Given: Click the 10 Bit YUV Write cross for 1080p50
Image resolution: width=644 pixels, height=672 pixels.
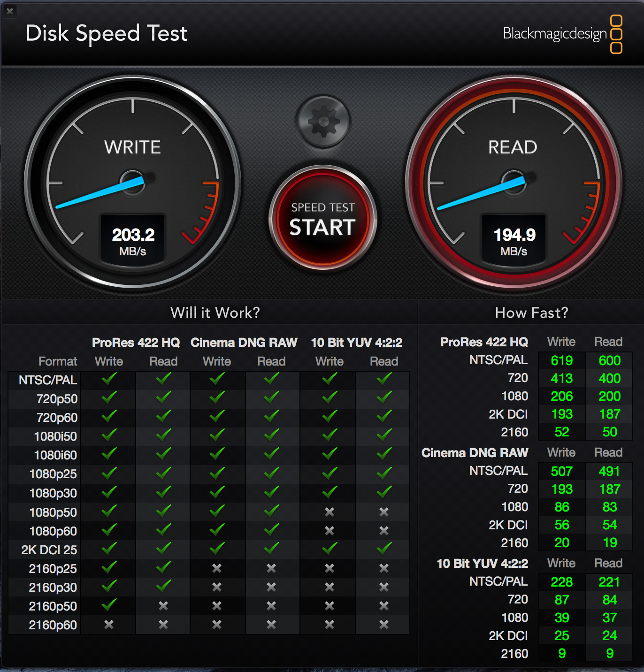Looking at the screenshot, I should (x=330, y=512).
